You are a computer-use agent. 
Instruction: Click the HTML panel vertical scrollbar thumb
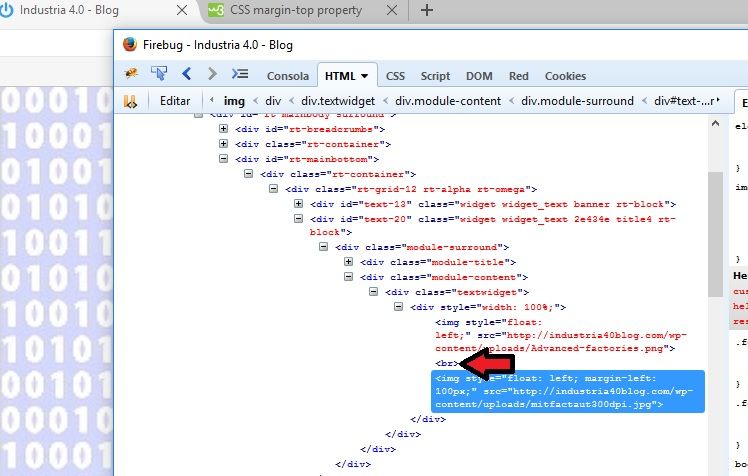coord(715,234)
